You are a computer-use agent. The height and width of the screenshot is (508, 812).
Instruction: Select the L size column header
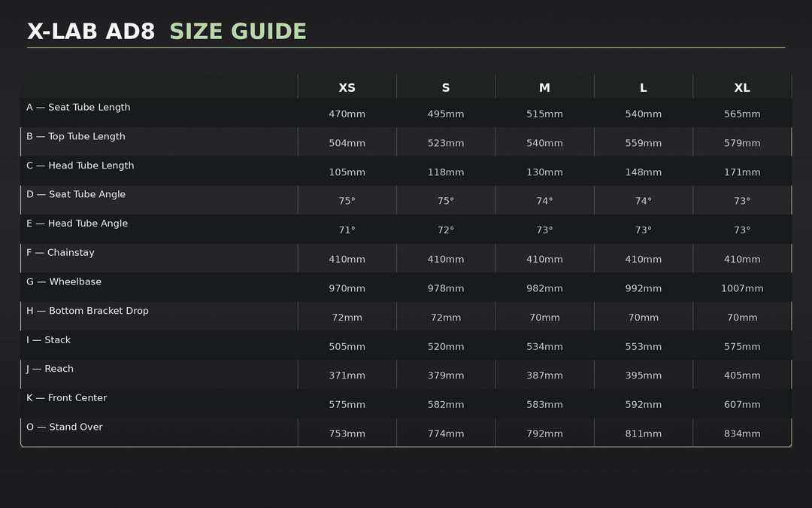click(x=643, y=88)
